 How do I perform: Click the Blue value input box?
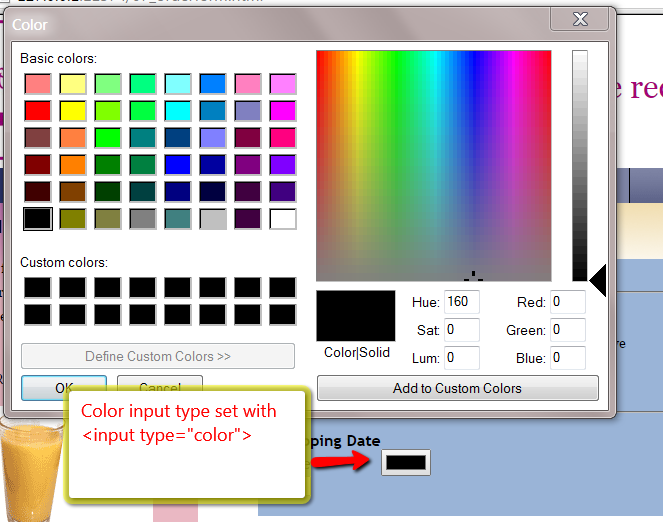(x=567, y=357)
